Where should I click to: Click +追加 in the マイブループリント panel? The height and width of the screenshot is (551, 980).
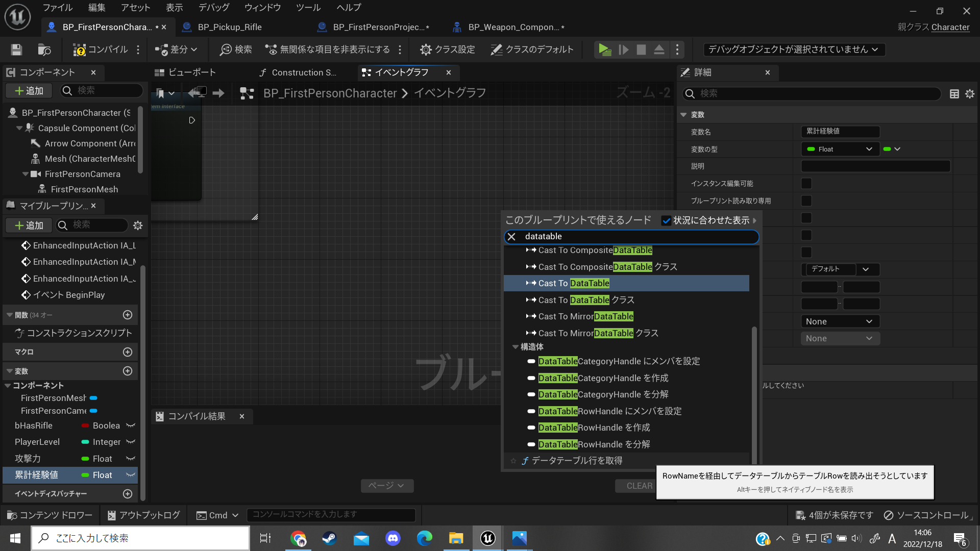coord(29,225)
